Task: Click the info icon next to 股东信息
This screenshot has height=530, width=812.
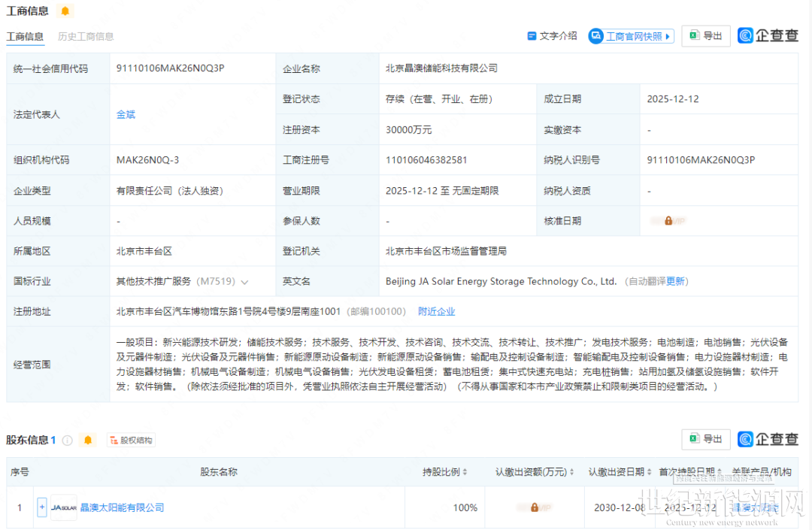Action: point(68,441)
